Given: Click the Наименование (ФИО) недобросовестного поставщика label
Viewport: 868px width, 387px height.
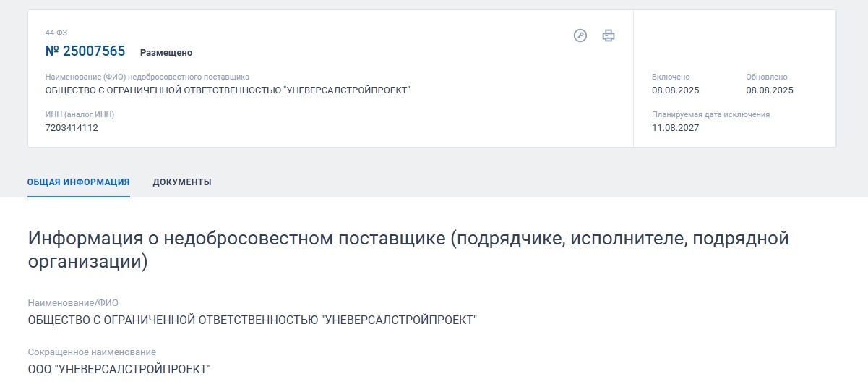Looking at the screenshot, I should 147,77.
